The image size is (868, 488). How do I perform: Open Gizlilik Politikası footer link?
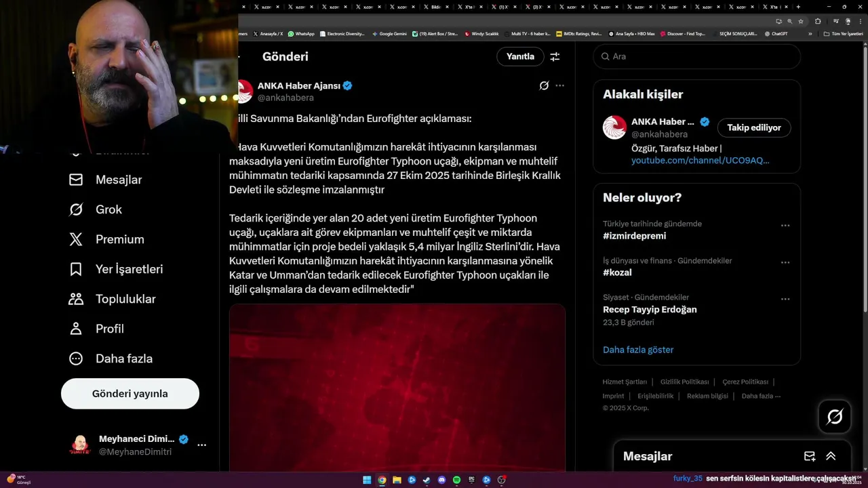[684, 382]
